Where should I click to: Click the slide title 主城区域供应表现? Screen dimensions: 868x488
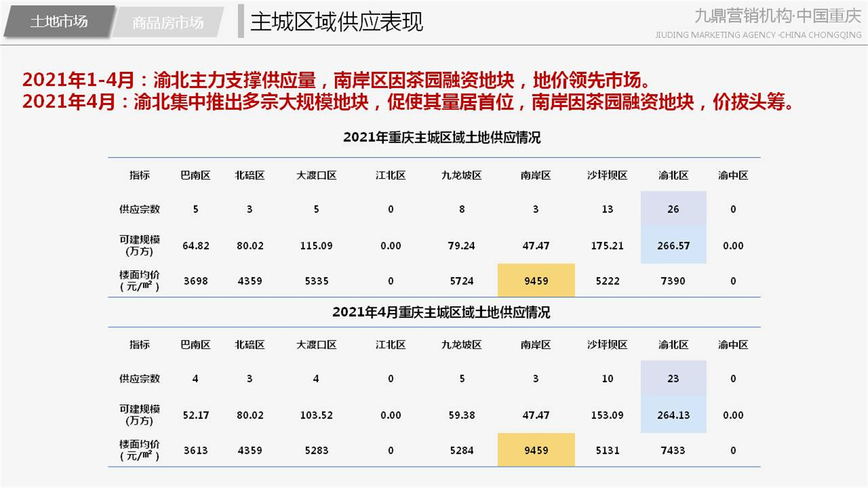[336, 22]
